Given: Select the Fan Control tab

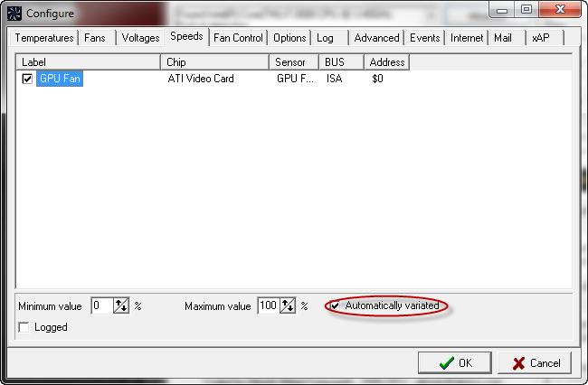Looking at the screenshot, I should pos(238,38).
